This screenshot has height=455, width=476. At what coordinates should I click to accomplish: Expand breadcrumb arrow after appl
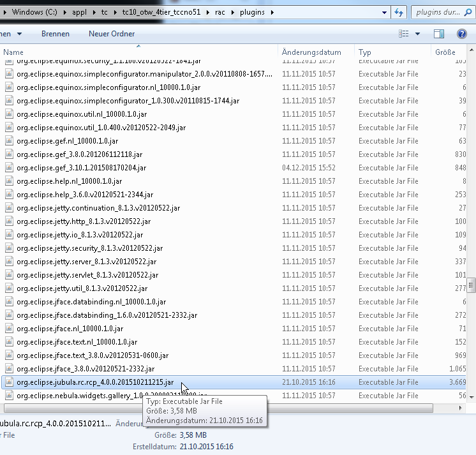(94, 13)
